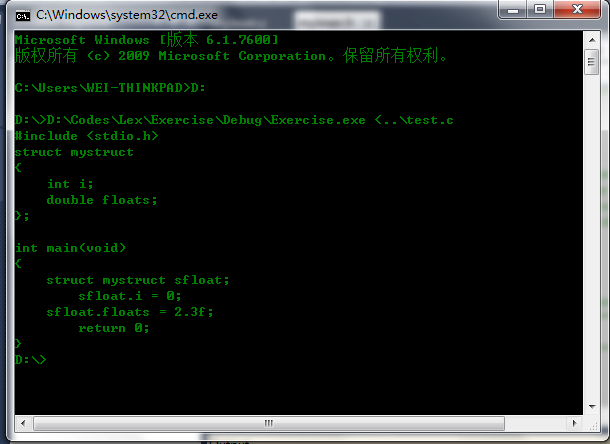
Task: Click the vertical scrollbar down arrow
Action: tap(592, 407)
